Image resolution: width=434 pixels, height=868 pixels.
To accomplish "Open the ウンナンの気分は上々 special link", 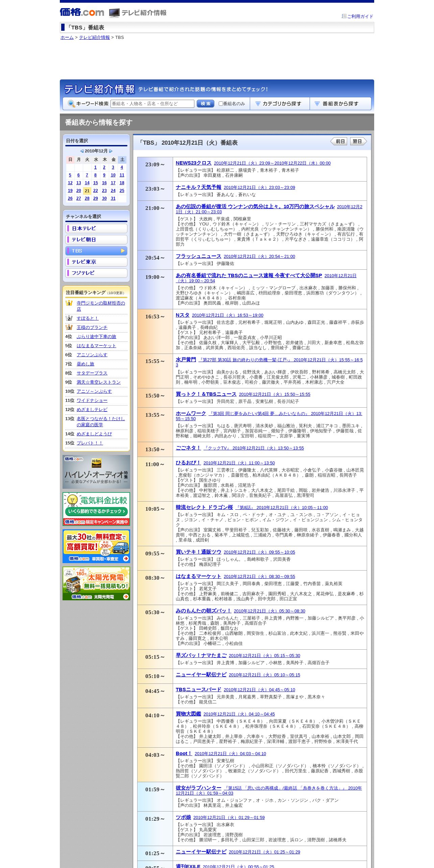I will (255, 207).
